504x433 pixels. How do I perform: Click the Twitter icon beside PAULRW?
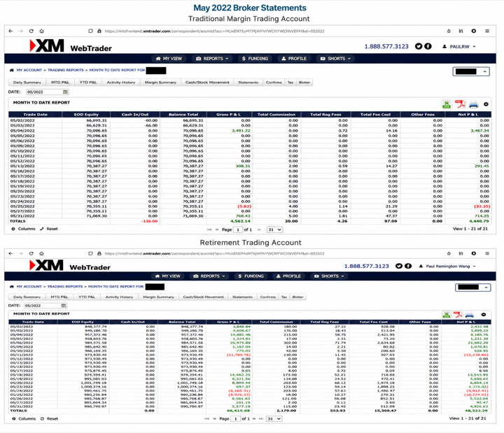click(x=418, y=46)
